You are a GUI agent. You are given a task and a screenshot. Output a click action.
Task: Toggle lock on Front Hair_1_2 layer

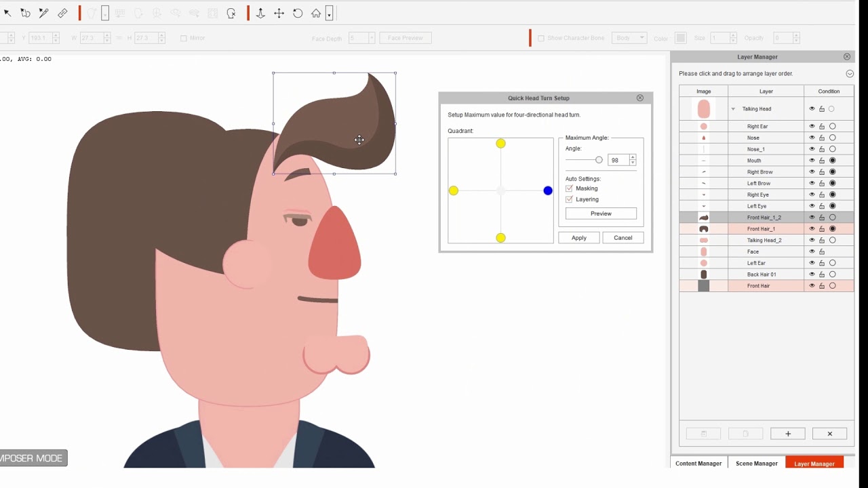click(822, 218)
